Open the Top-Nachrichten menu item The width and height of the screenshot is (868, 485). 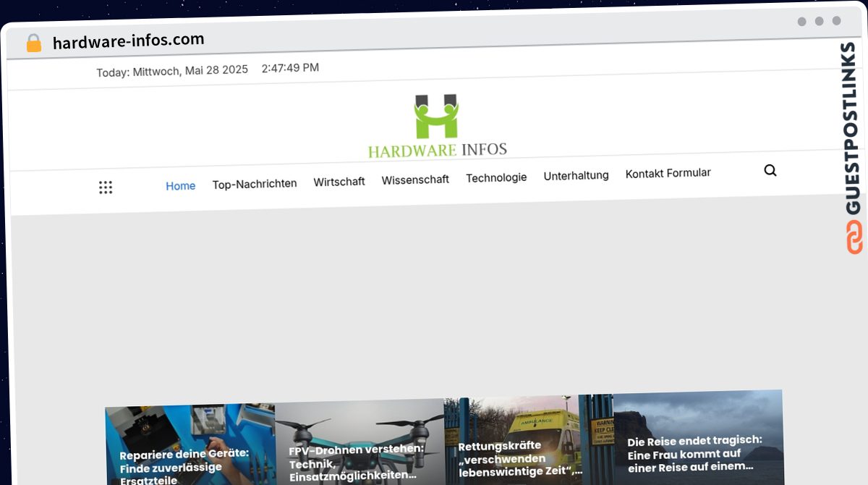[x=255, y=184]
